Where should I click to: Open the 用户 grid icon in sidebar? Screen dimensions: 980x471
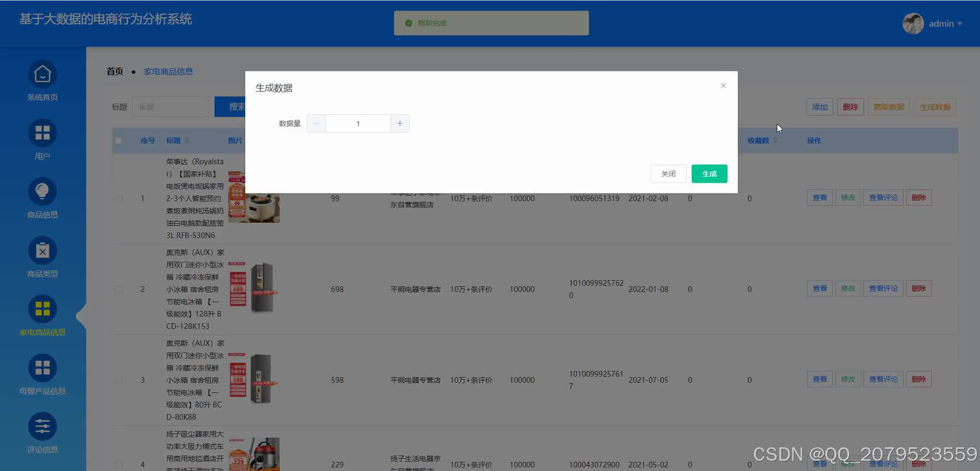42,133
